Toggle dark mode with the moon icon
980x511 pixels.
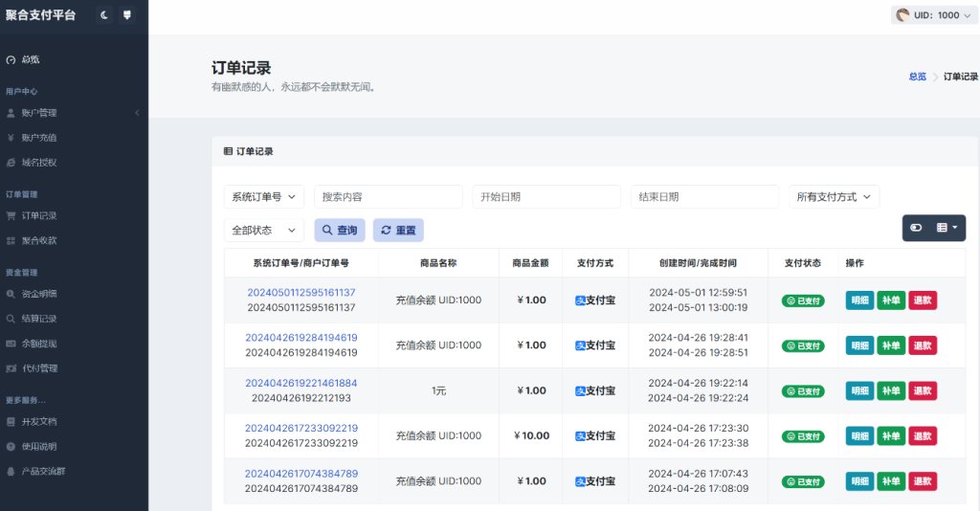point(104,15)
